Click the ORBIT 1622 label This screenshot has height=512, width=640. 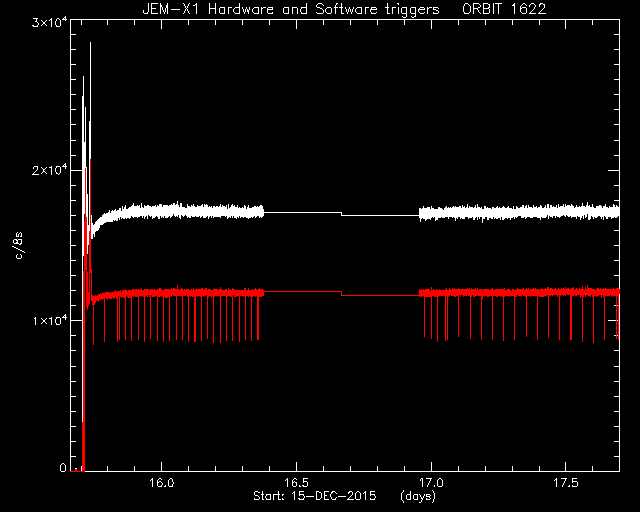point(504,9)
